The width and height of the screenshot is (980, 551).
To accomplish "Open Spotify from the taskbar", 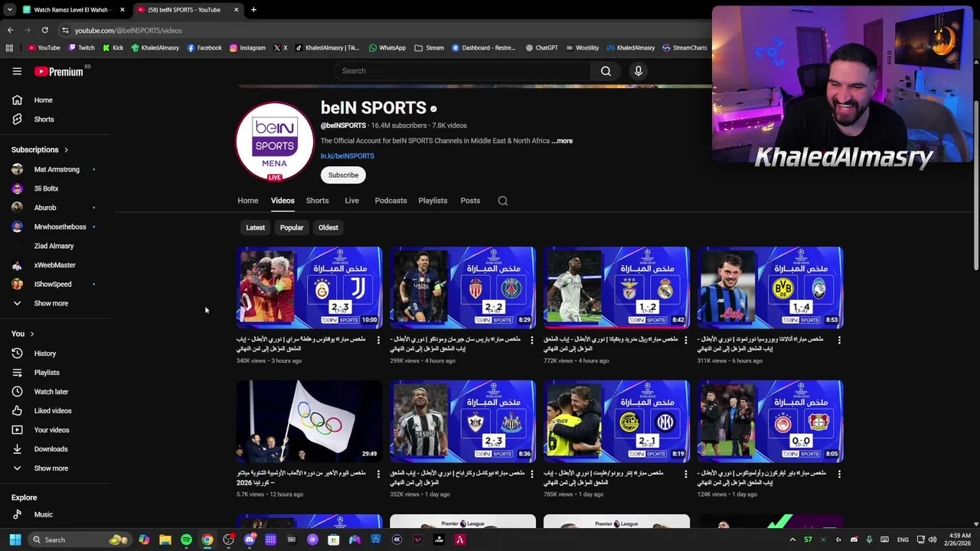I will 186,540.
